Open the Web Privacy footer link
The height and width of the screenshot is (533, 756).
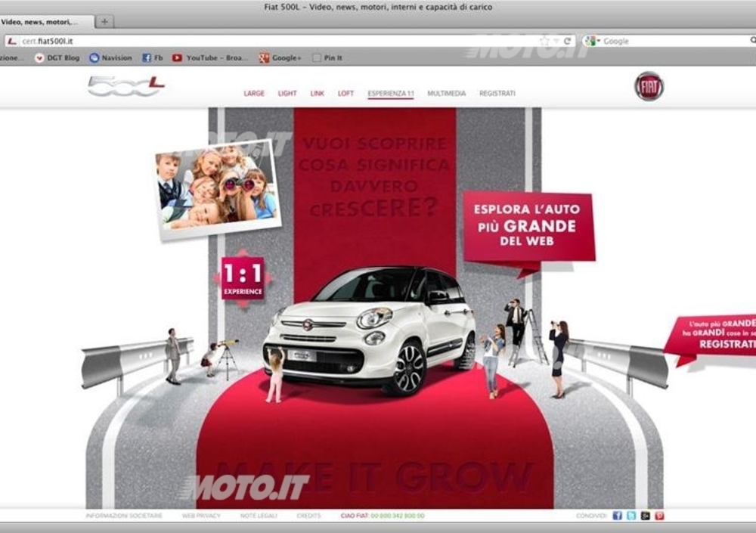pos(200,516)
